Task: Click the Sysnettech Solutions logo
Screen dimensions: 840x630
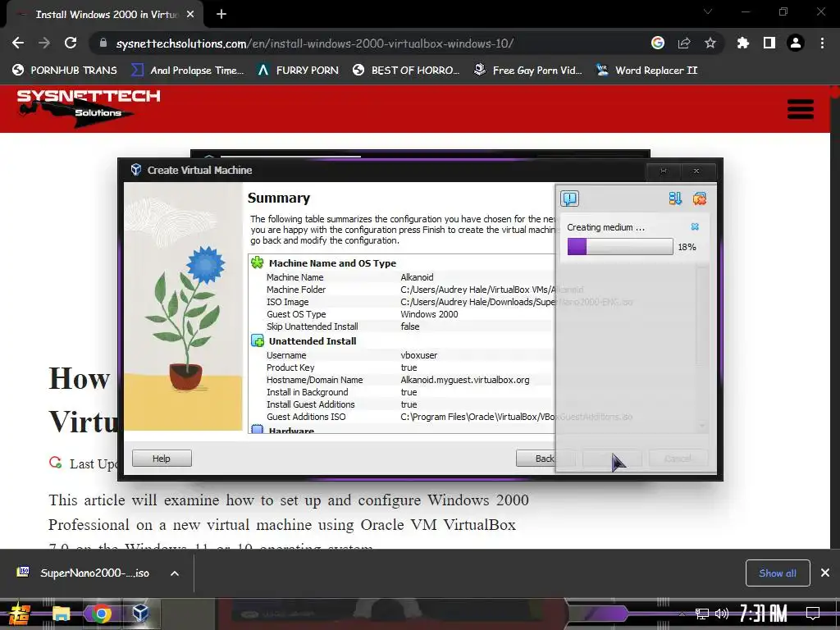Action: click(89, 109)
